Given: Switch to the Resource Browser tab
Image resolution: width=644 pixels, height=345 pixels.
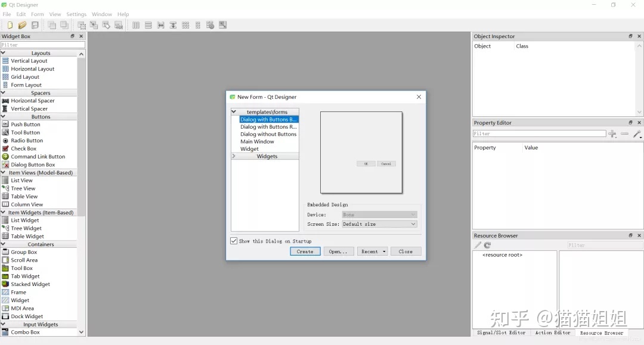Looking at the screenshot, I should pyautogui.click(x=602, y=332).
